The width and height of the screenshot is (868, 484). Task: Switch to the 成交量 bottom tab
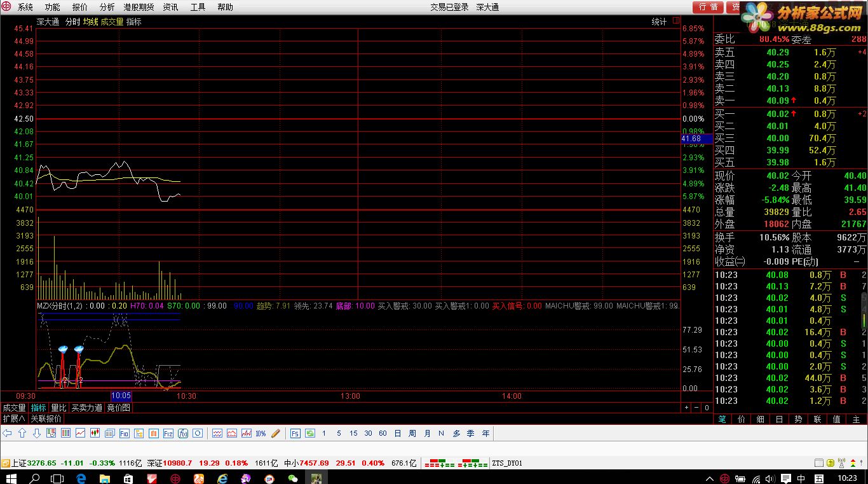tap(15, 408)
